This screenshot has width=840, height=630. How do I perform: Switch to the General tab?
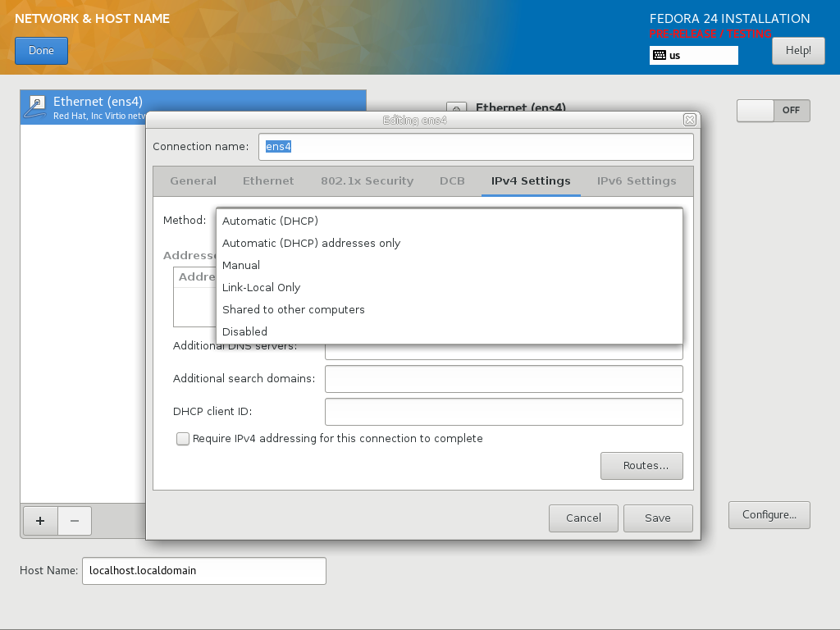[x=193, y=181]
